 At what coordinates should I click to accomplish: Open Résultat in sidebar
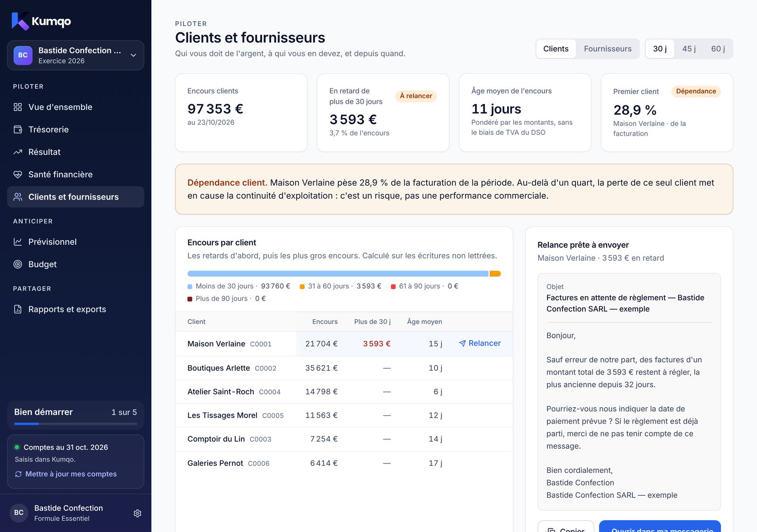point(76,152)
